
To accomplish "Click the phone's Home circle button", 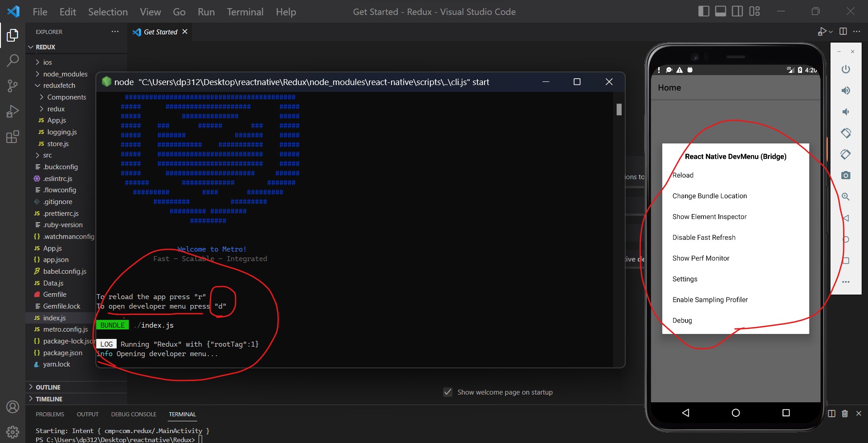I will [x=736, y=413].
